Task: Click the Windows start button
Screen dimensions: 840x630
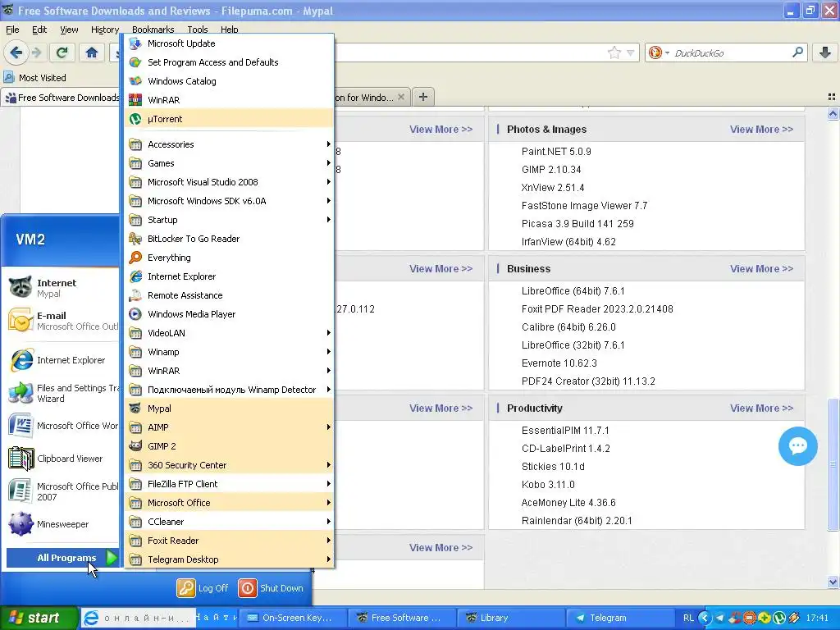Action: point(39,618)
